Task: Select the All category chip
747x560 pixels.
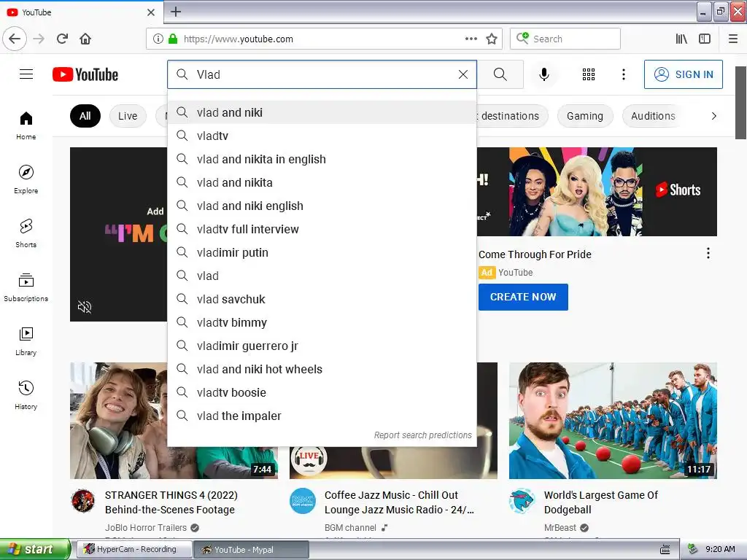Action: pos(85,116)
